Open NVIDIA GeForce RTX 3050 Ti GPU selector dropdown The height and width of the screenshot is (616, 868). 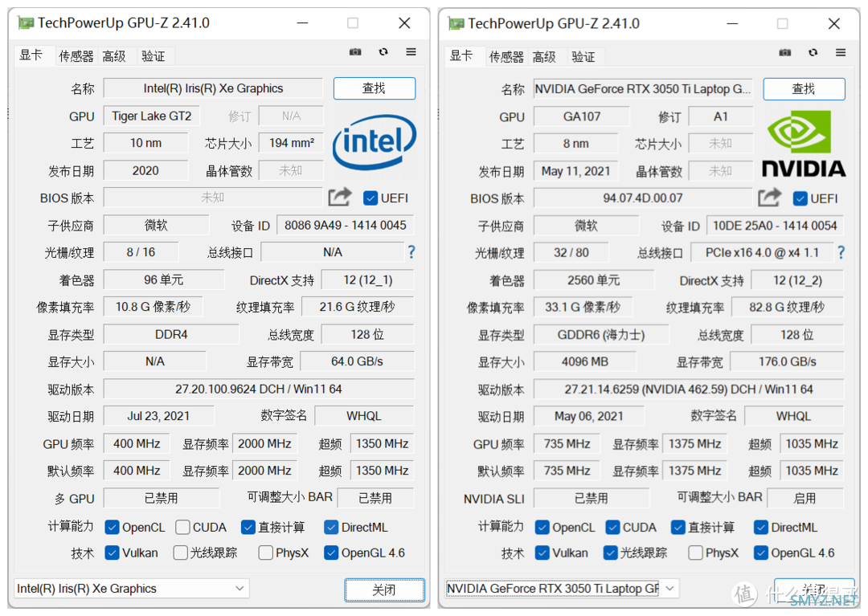tap(561, 589)
